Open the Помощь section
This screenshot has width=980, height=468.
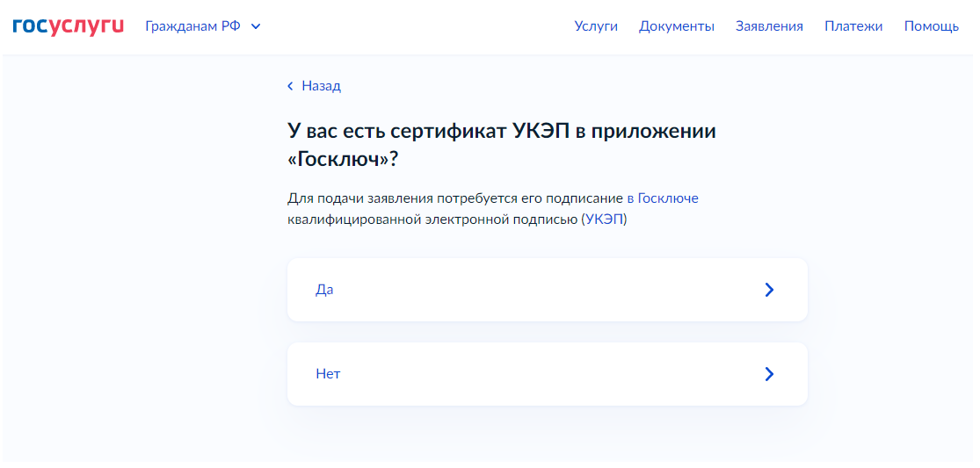click(932, 26)
